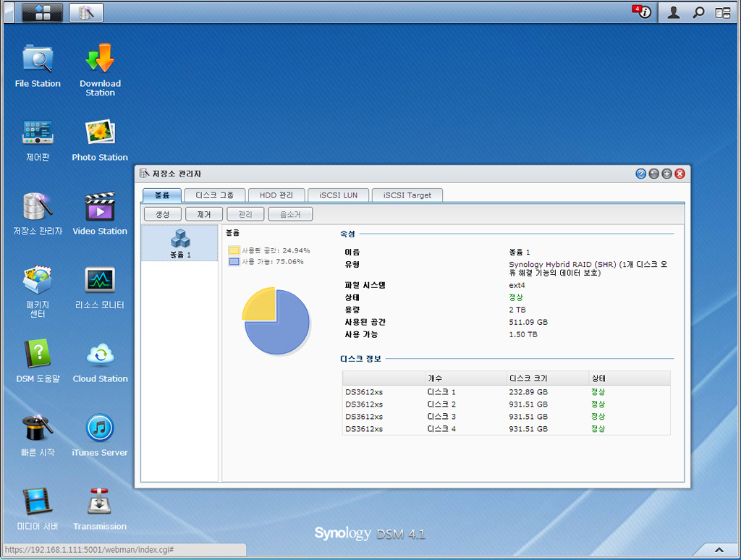
Task: Click the ext4 file system value
Action: (517, 286)
